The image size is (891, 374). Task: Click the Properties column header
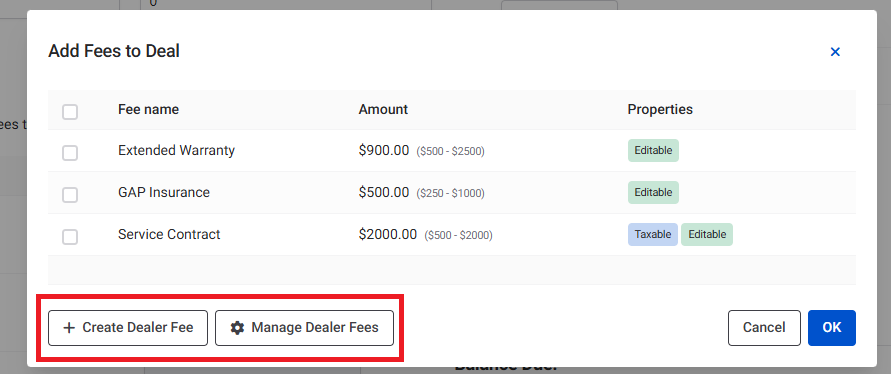coord(660,109)
